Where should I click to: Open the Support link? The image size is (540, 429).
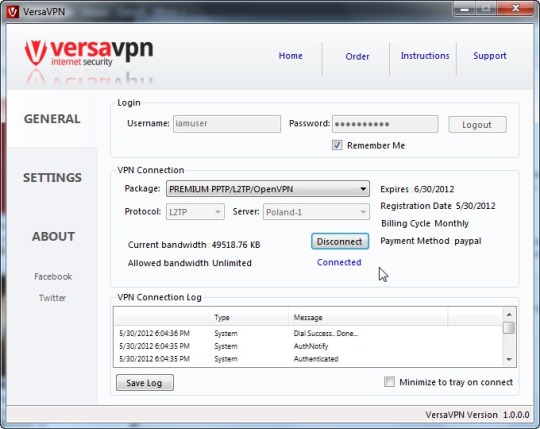click(x=490, y=56)
